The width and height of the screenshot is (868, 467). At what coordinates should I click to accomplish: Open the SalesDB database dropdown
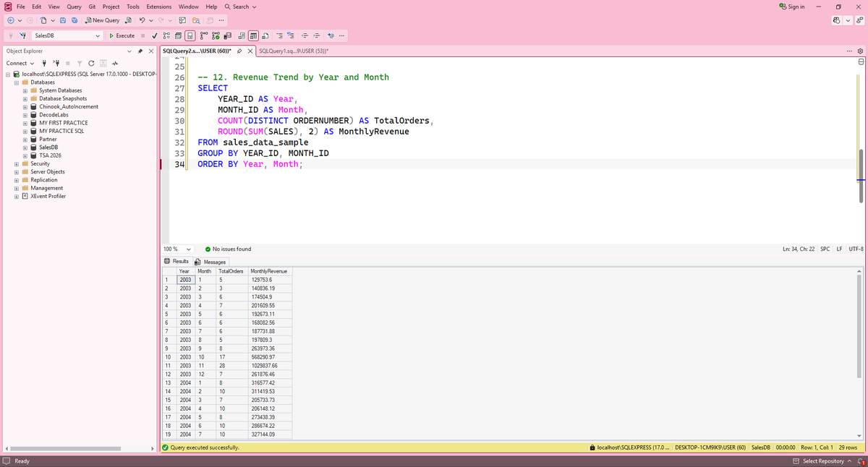pyautogui.click(x=98, y=35)
